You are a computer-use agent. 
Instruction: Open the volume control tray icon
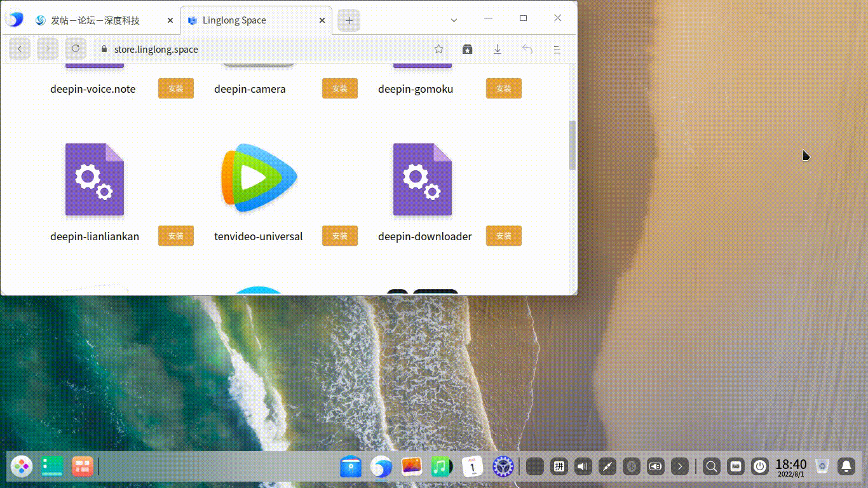[x=583, y=467]
